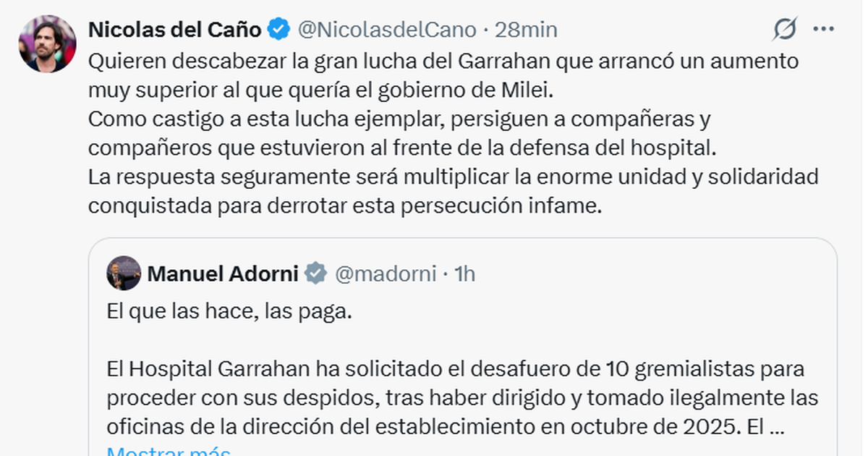Click the line 'El que las hace, las paga.'

(228, 313)
